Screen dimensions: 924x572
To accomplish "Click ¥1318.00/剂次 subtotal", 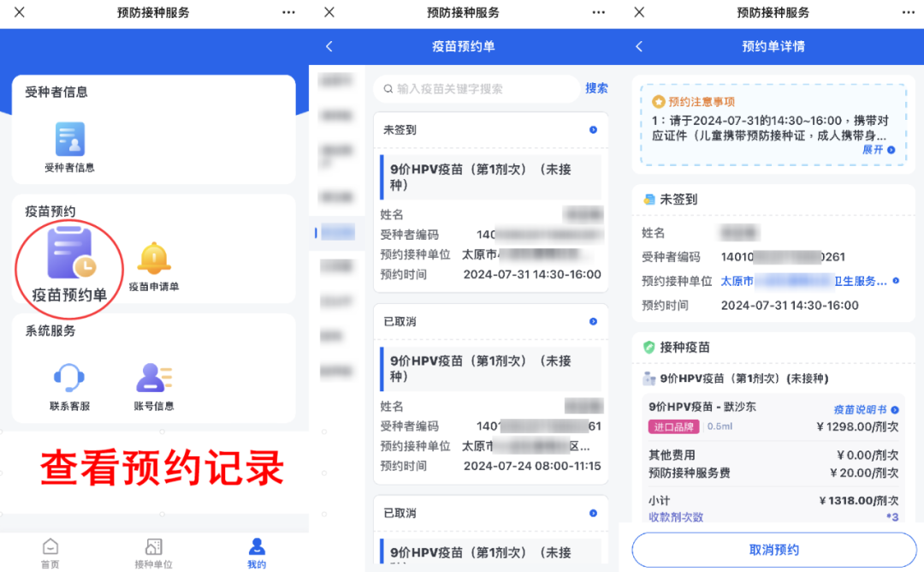I will point(859,501).
